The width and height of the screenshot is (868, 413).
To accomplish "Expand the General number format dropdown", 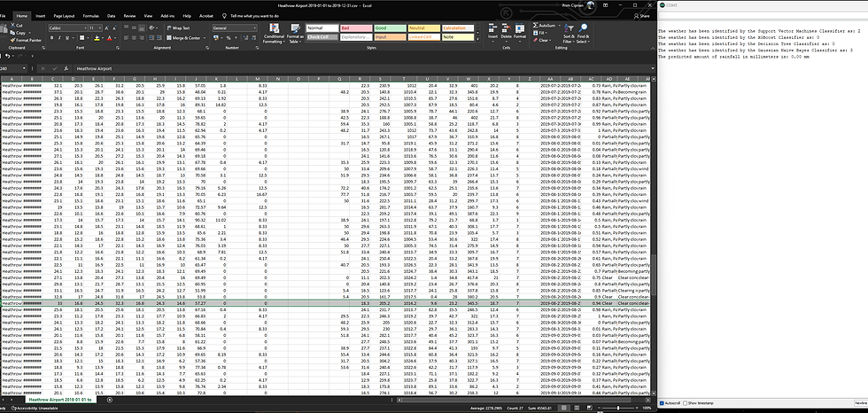I will [x=234, y=27].
